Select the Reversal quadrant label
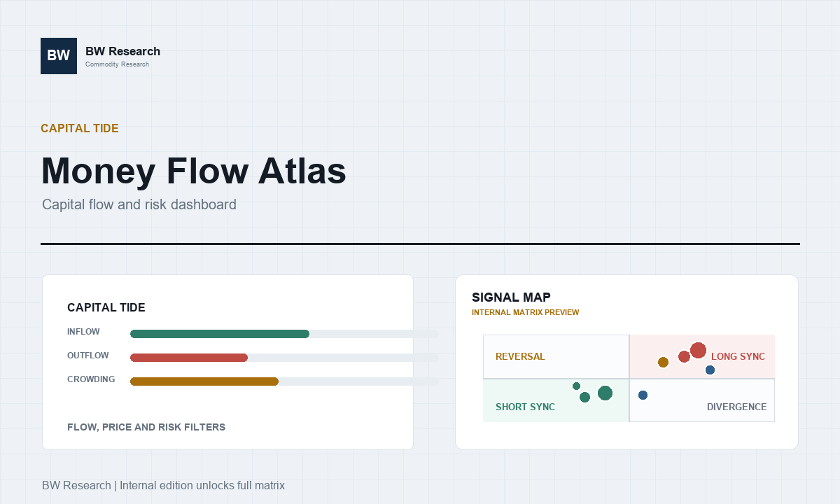This screenshot has width=840, height=504. [x=520, y=356]
